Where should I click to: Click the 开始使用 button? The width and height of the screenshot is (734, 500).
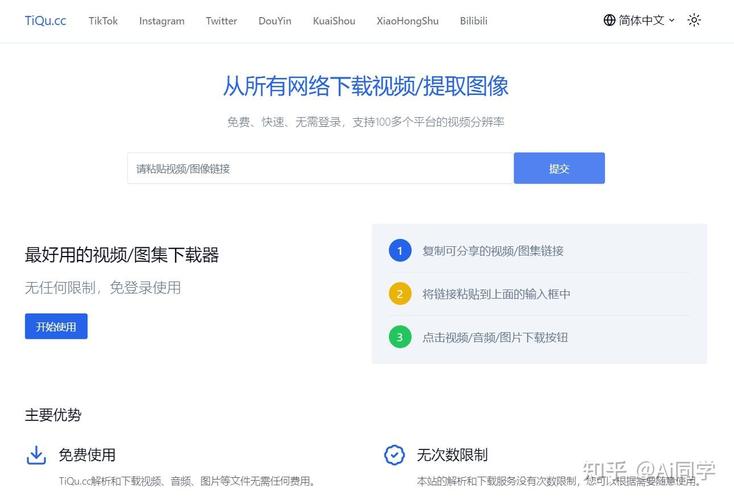[56, 326]
